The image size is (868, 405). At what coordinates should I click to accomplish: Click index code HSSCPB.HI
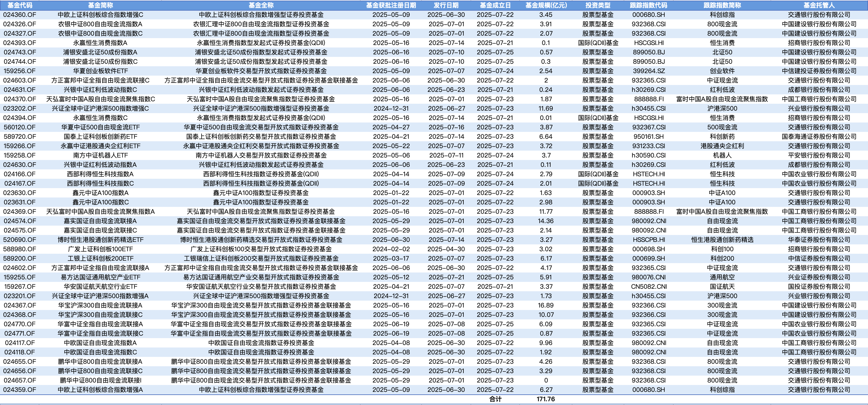coord(649,240)
